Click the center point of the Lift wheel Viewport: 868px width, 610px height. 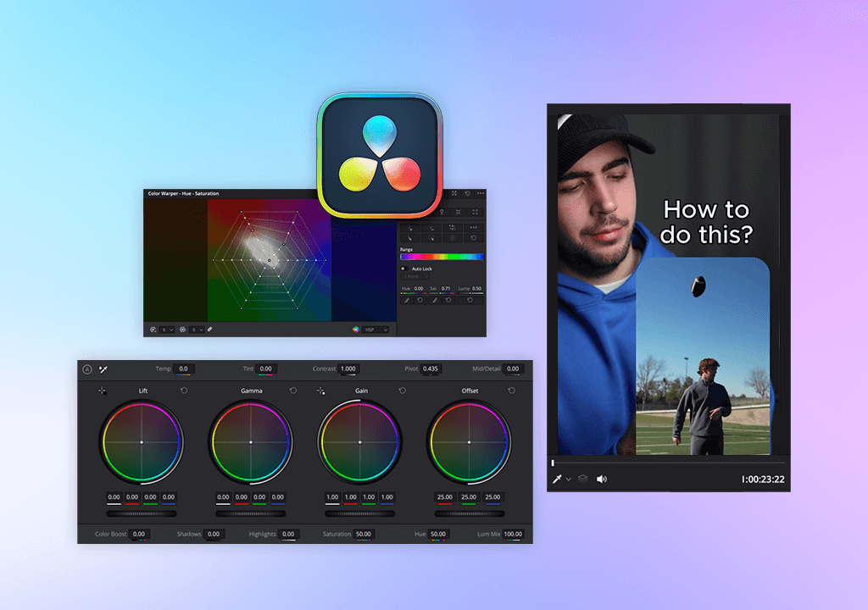click(x=142, y=442)
